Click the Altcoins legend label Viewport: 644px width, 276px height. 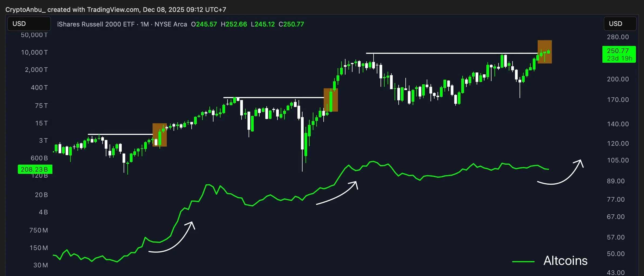click(565, 261)
